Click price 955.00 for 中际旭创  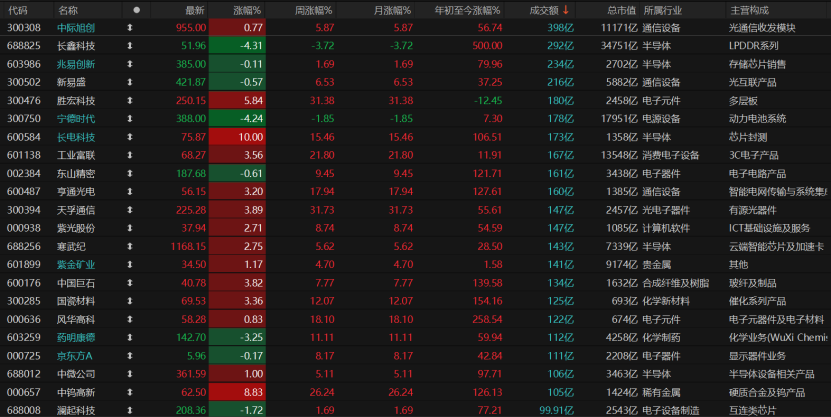click(x=191, y=28)
